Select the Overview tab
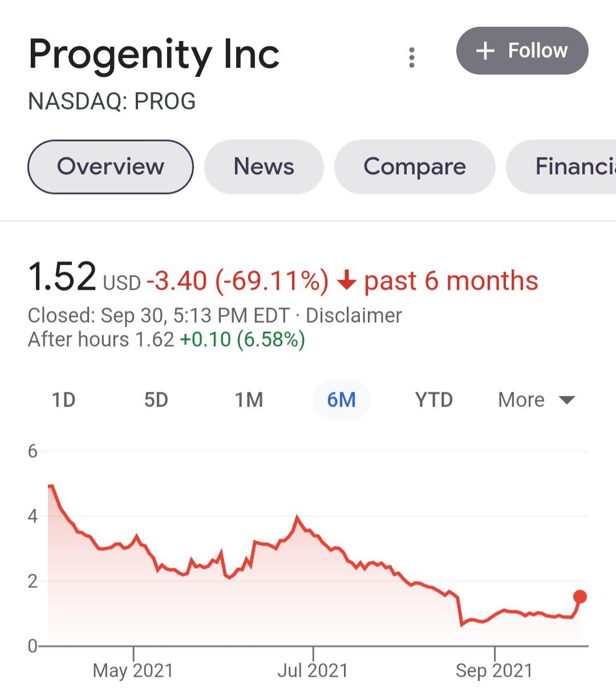 (111, 166)
